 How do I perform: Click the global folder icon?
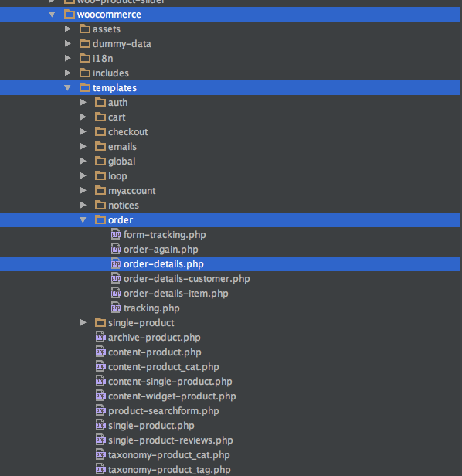tap(100, 161)
